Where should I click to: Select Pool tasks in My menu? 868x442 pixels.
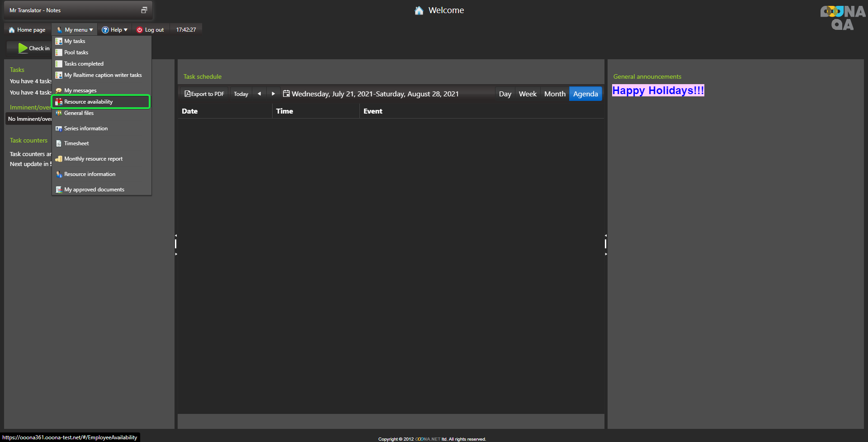[x=76, y=52]
